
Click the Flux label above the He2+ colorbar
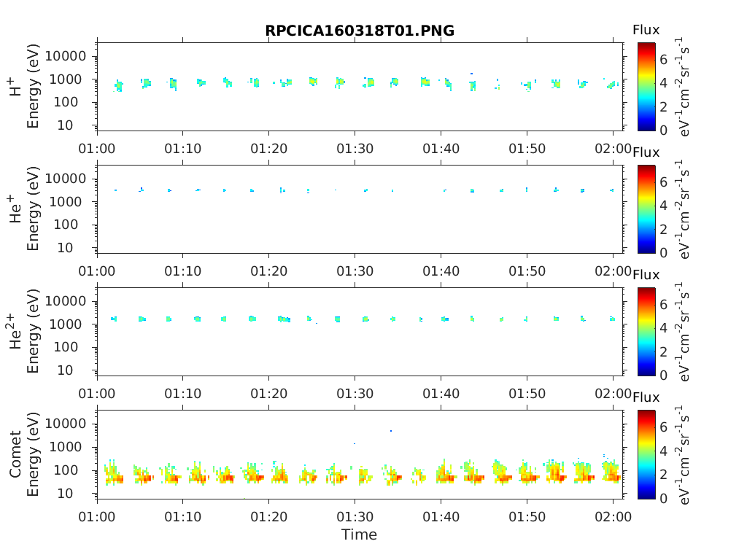coord(646,275)
